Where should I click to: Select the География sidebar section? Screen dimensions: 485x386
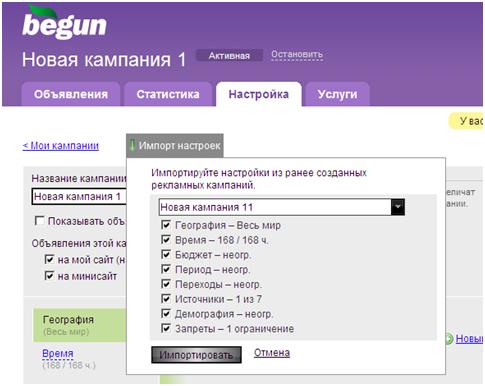point(79,325)
